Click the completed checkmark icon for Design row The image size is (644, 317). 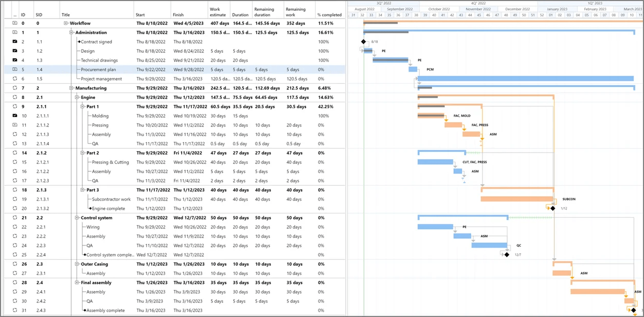click(14, 51)
